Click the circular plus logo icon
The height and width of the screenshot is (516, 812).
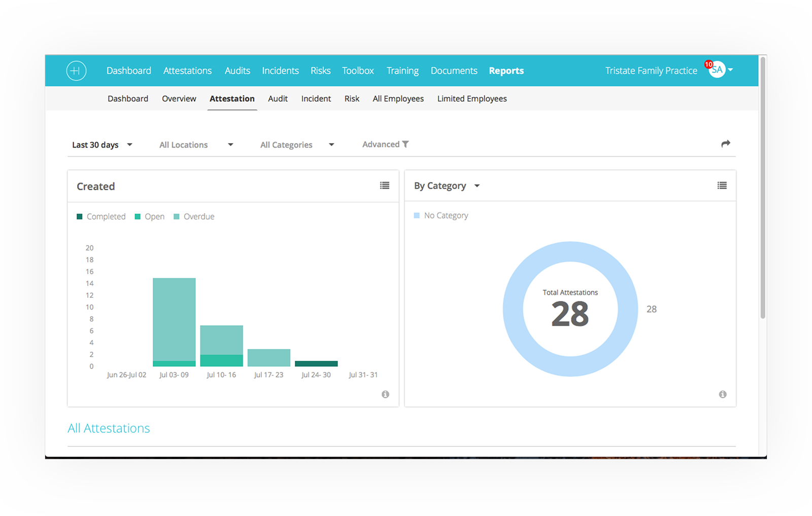(x=76, y=71)
